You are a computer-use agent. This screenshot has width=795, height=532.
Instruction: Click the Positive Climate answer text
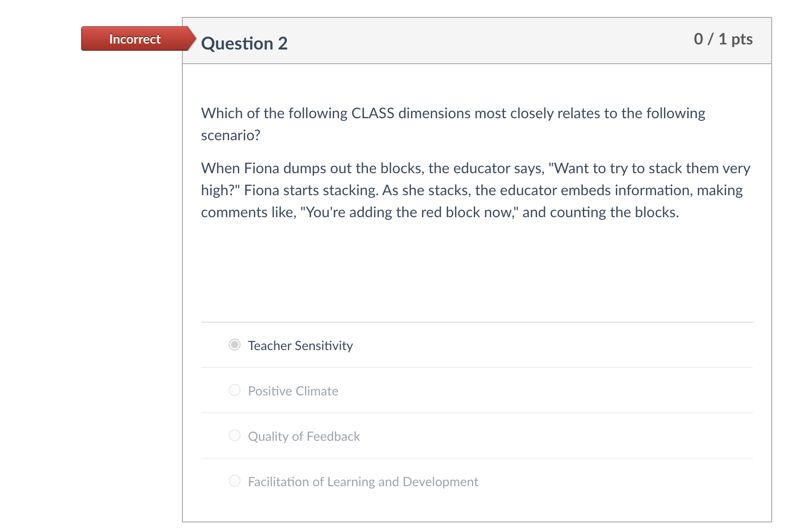tap(293, 391)
